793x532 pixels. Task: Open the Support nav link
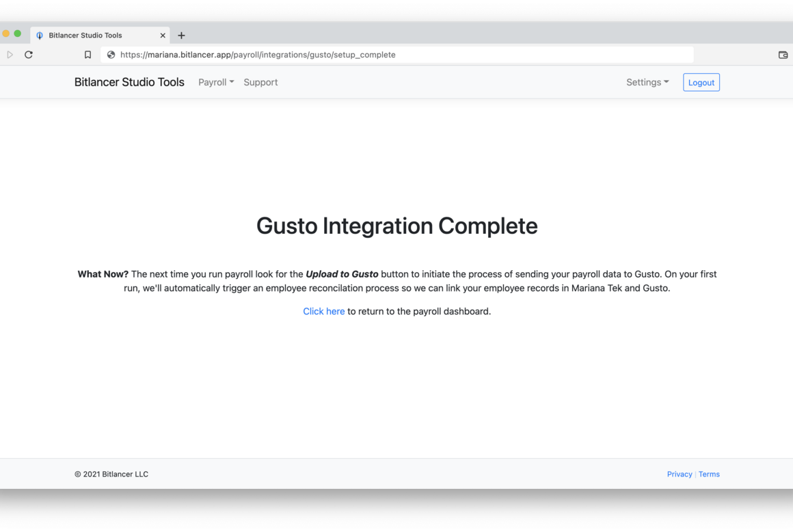[260, 82]
